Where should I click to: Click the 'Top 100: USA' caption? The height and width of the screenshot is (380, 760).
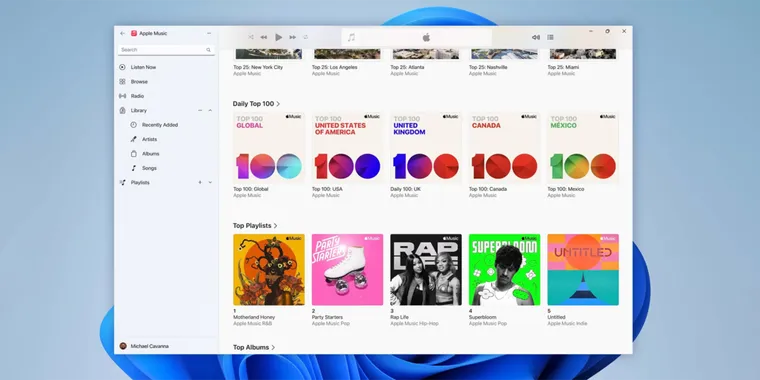(x=327, y=189)
